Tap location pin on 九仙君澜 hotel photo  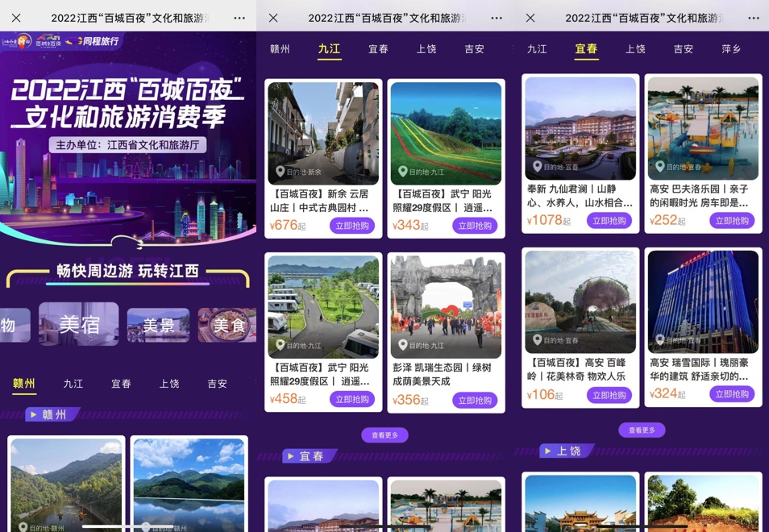click(x=537, y=167)
